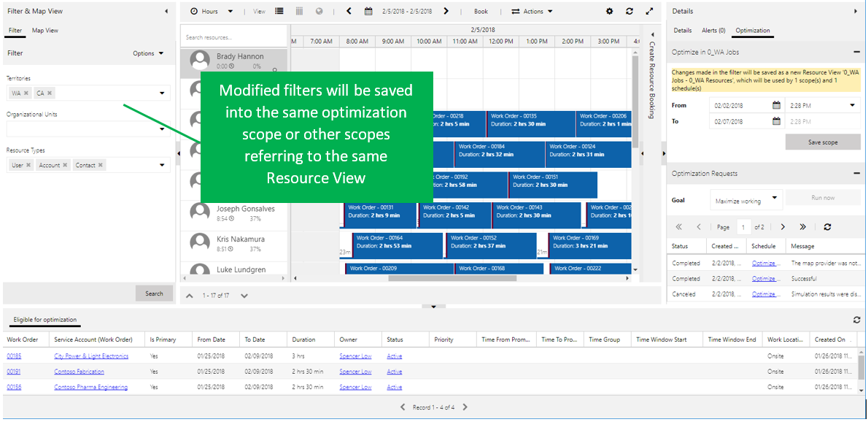Viewport: 868px width, 422px height.
Task: Open the schedule board calendar date picker
Action: coord(368,11)
